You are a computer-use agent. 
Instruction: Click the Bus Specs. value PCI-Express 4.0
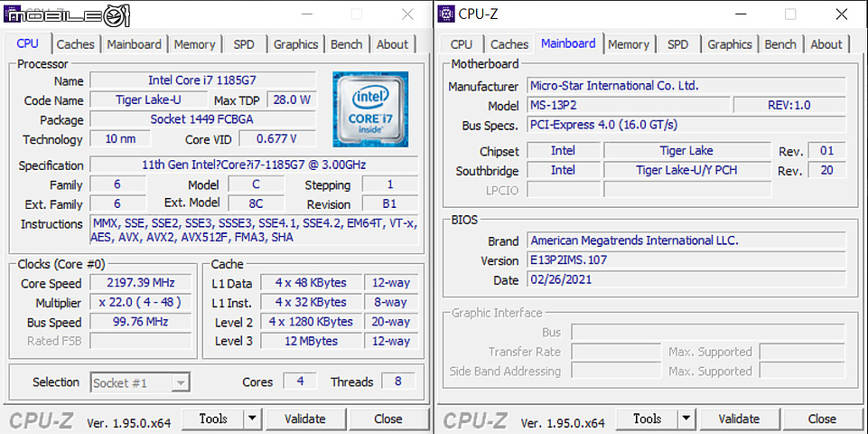coord(686,124)
